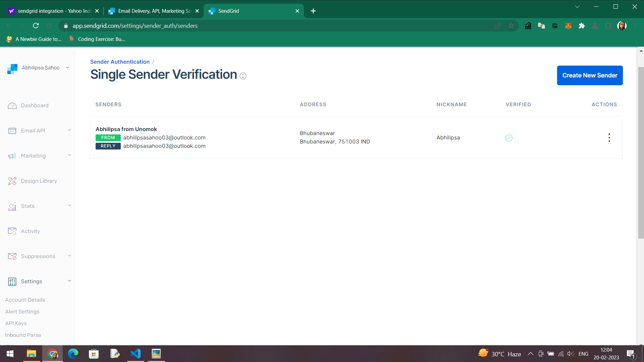Open Microsoft Edge from the taskbar
This screenshot has width=644, height=362.
pos(73,354)
